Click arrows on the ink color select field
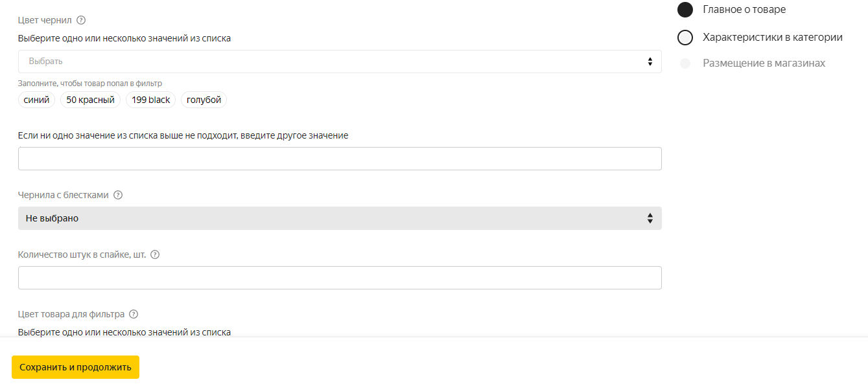This screenshot has height=384, width=868. click(x=650, y=62)
